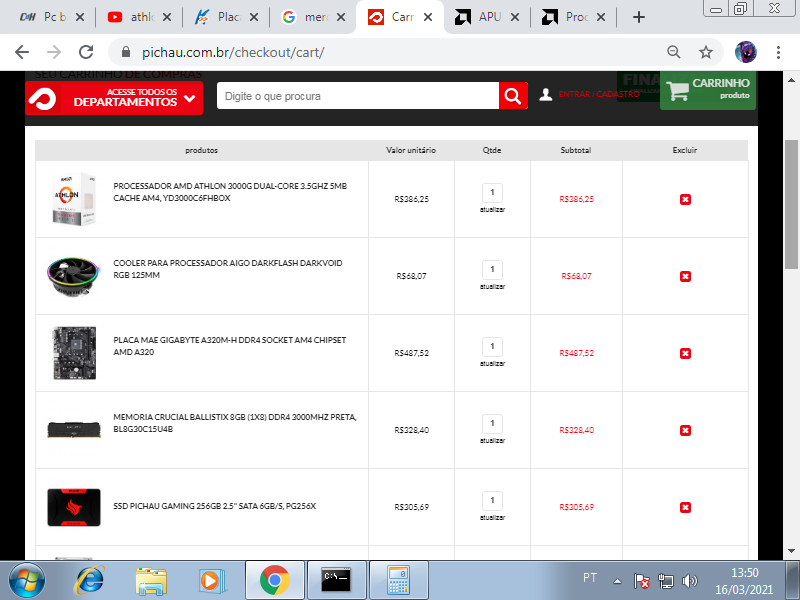Screen dimensions: 800x600
Task: Close the 'Pc b' tab
Action: pyautogui.click(x=80, y=17)
